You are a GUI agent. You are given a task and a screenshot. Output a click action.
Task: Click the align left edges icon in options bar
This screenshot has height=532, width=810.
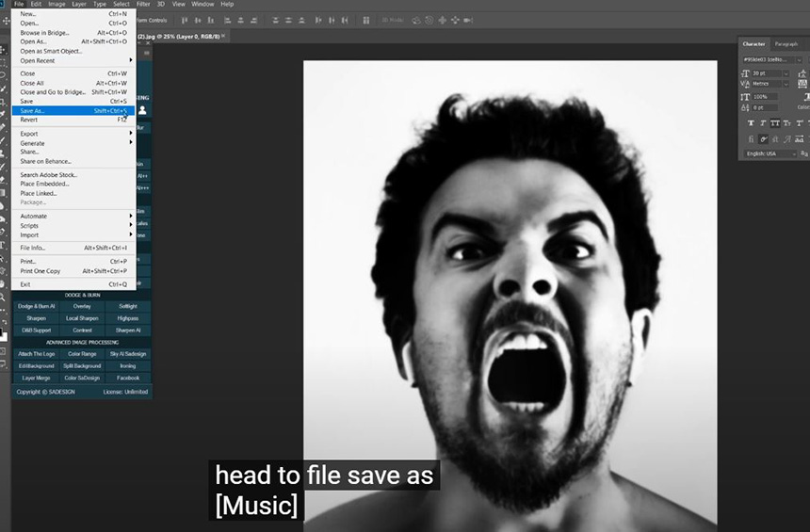coord(186,19)
